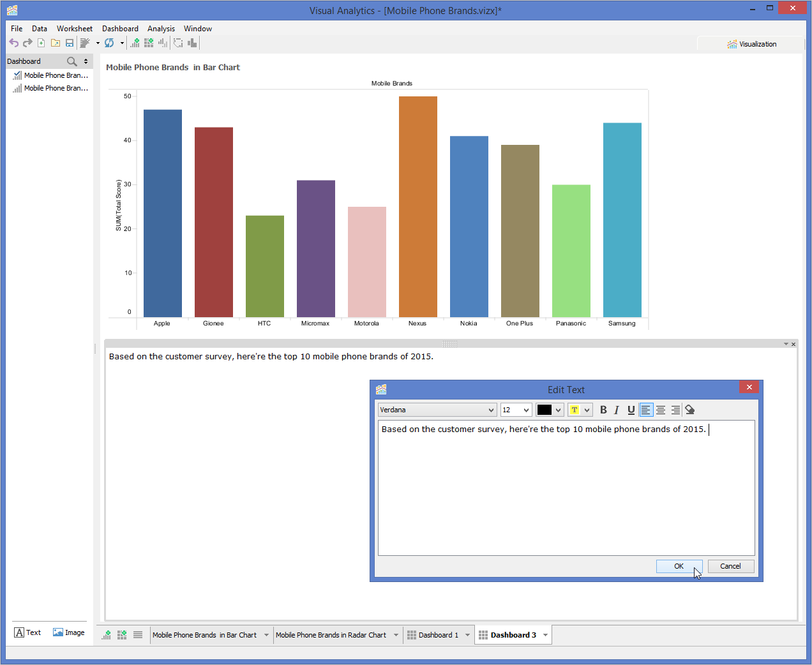812x665 pixels.
Task: Click the blue refresh data icon
Action: coord(109,43)
